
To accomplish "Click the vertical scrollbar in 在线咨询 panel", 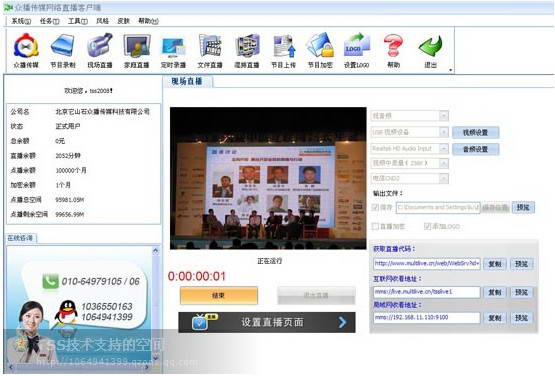I will 155,304.
